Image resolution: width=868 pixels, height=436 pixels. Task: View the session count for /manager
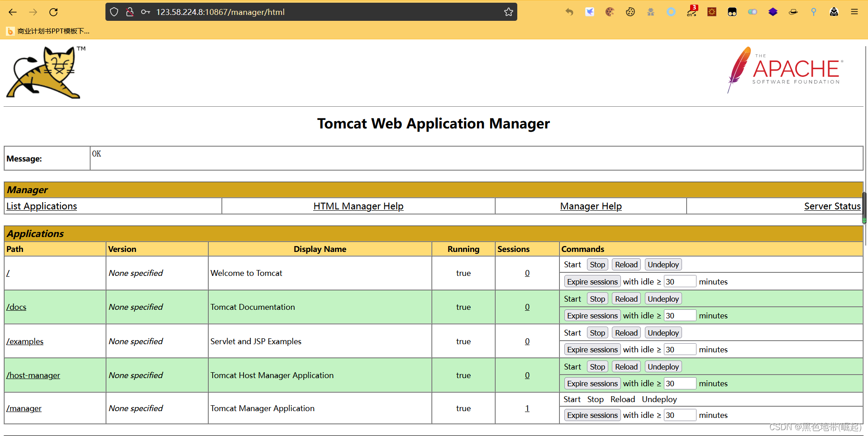pos(527,408)
